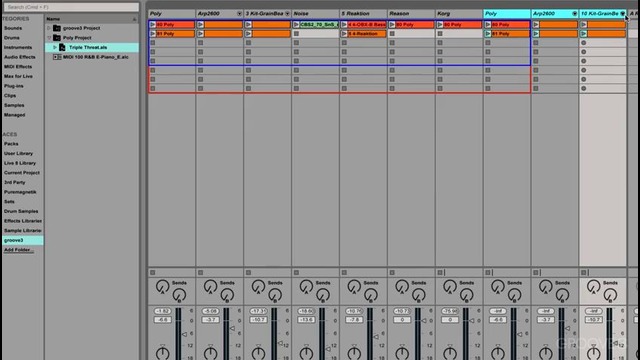Unfold the 3 Kit-GrainBea track arrow

[287, 14]
